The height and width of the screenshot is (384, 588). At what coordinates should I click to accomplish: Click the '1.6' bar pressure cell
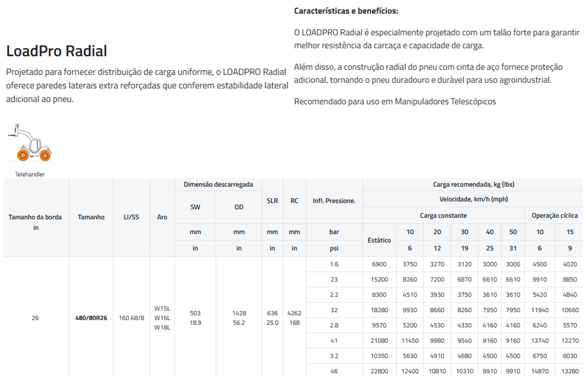click(x=334, y=264)
